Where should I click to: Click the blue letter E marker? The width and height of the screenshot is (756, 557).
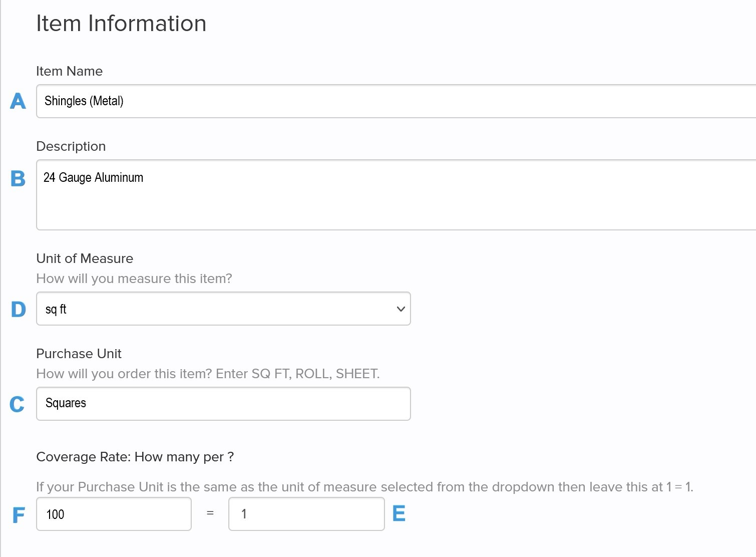(399, 513)
